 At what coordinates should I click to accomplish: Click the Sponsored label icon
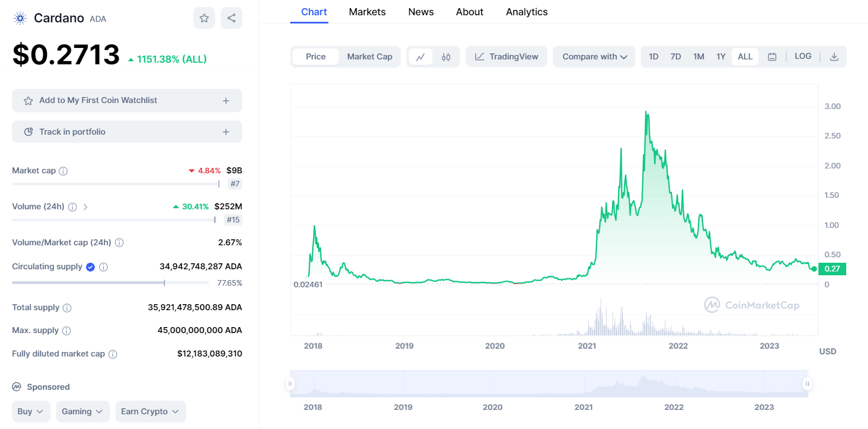coord(17,386)
